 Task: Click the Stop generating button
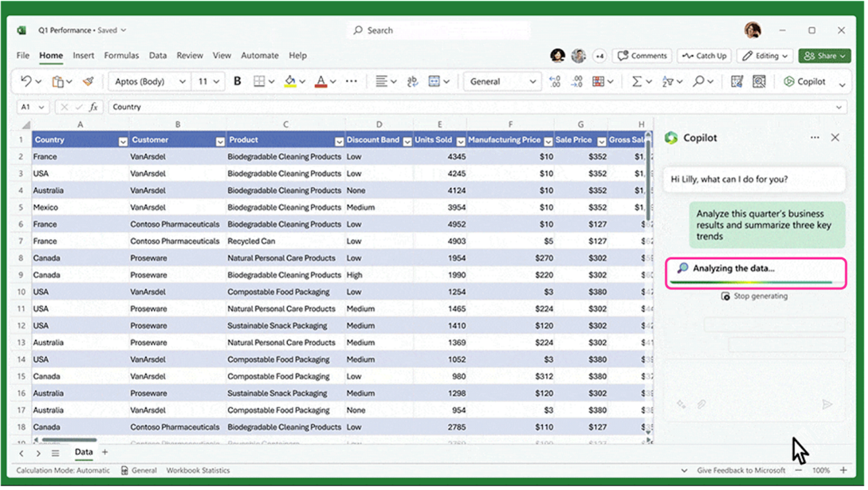(x=754, y=296)
